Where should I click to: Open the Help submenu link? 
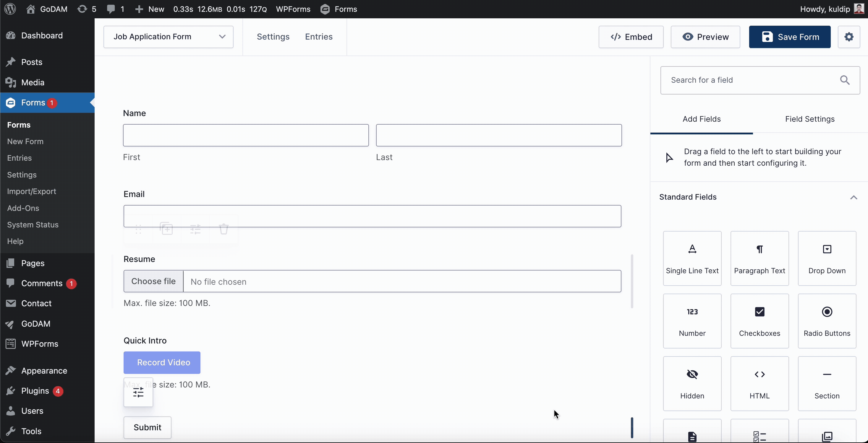pyautogui.click(x=15, y=241)
